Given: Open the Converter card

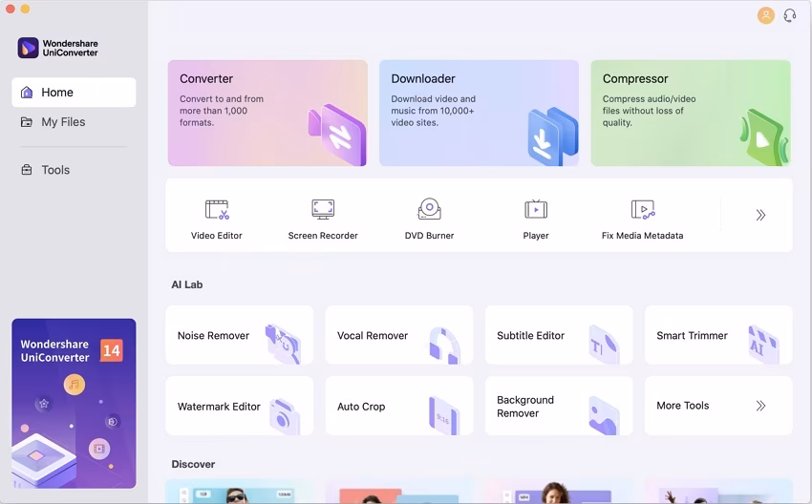Looking at the screenshot, I should pyautogui.click(x=267, y=113).
